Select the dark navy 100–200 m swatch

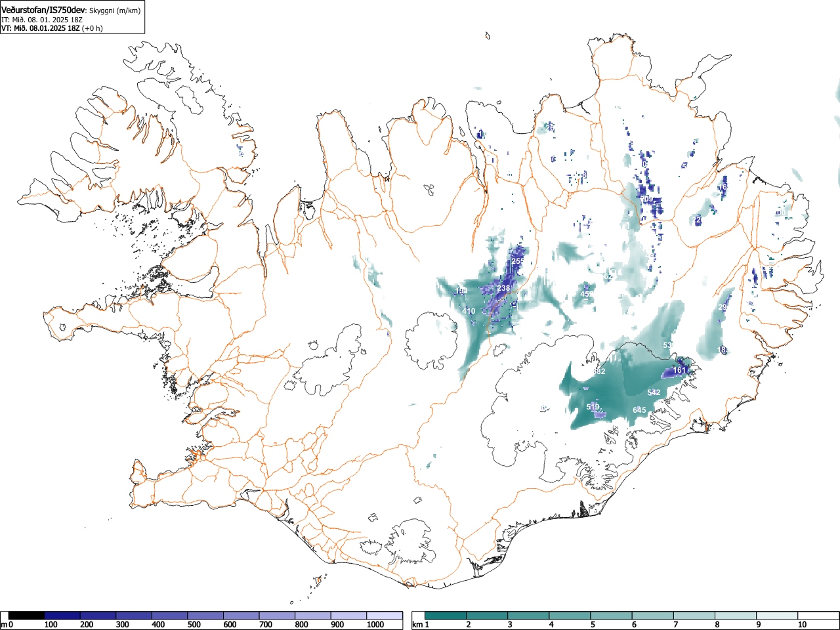point(62,616)
